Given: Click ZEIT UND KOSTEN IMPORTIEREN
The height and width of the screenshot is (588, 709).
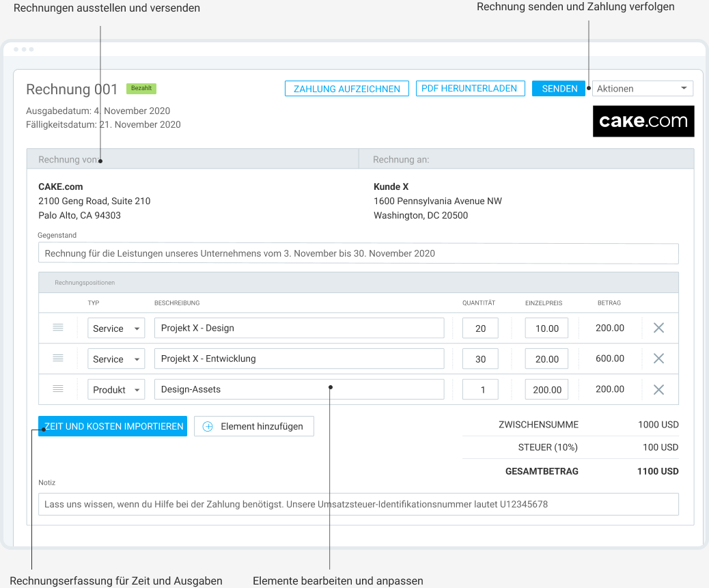Looking at the screenshot, I should 112,425.
